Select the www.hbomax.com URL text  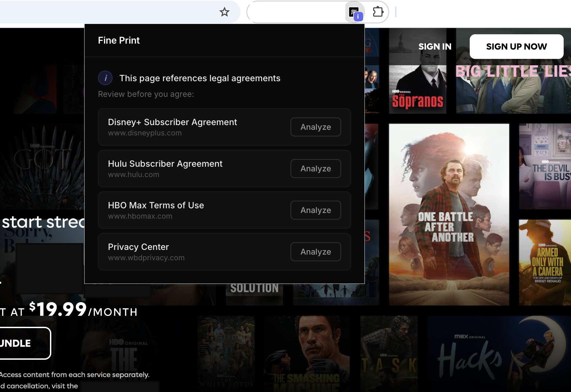[x=140, y=216]
